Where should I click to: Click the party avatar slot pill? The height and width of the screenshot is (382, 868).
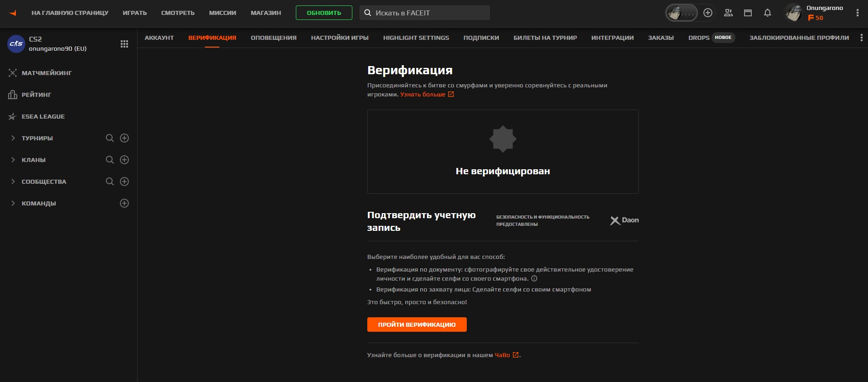(x=681, y=13)
